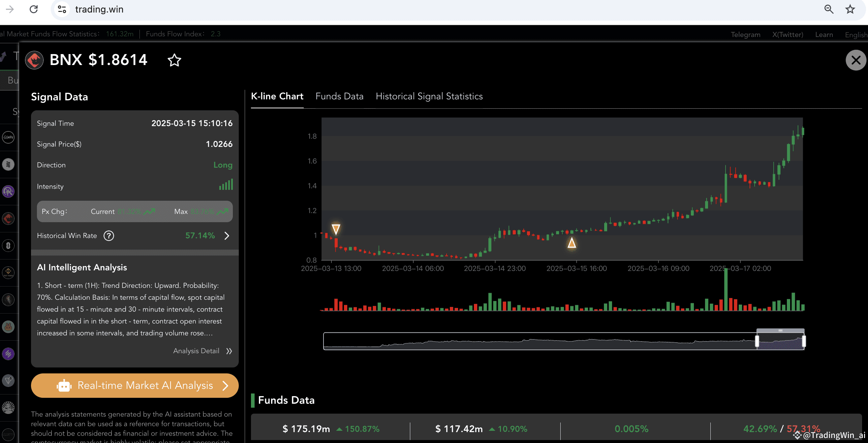
Task: Select the purple horse token icon
Action: click(x=9, y=191)
